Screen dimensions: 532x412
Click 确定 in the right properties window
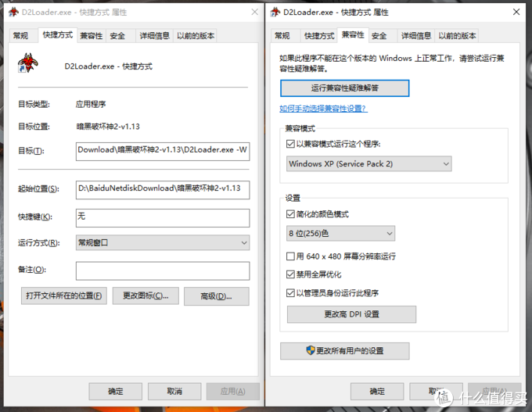(x=377, y=392)
